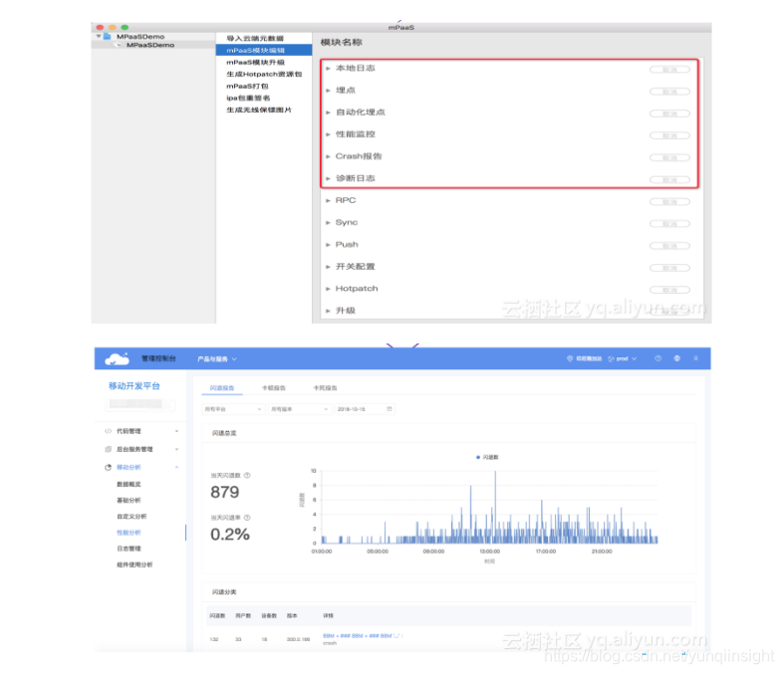Select 生成Hotpatch资源包 menu entry
This screenshot has width=784, height=674.
(264, 74)
